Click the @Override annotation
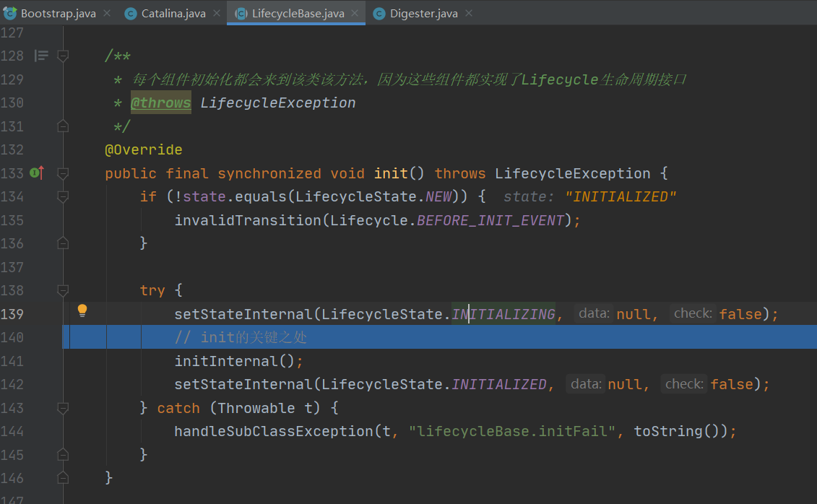The width and height of the screenshot is (817, 504). [144, 150]
